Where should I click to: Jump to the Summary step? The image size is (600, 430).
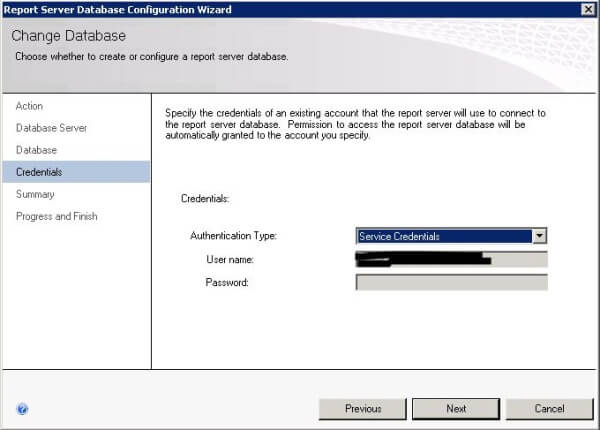pyautogui.click(x=35, y=194)
